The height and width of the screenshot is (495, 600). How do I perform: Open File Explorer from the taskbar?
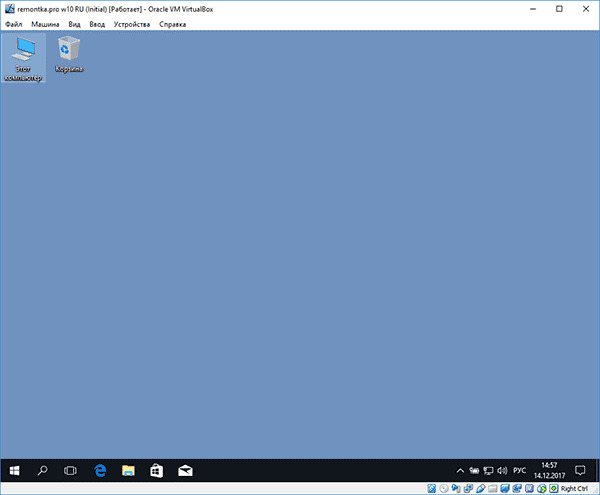pos(128,469)
